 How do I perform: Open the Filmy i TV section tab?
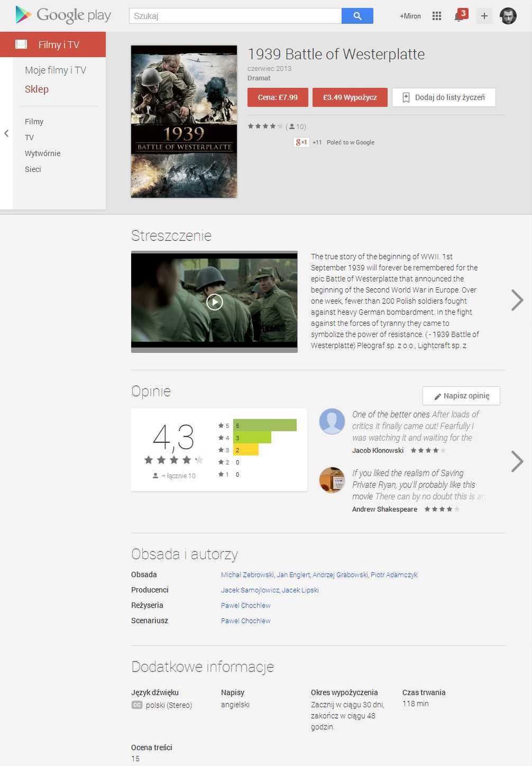53,44
